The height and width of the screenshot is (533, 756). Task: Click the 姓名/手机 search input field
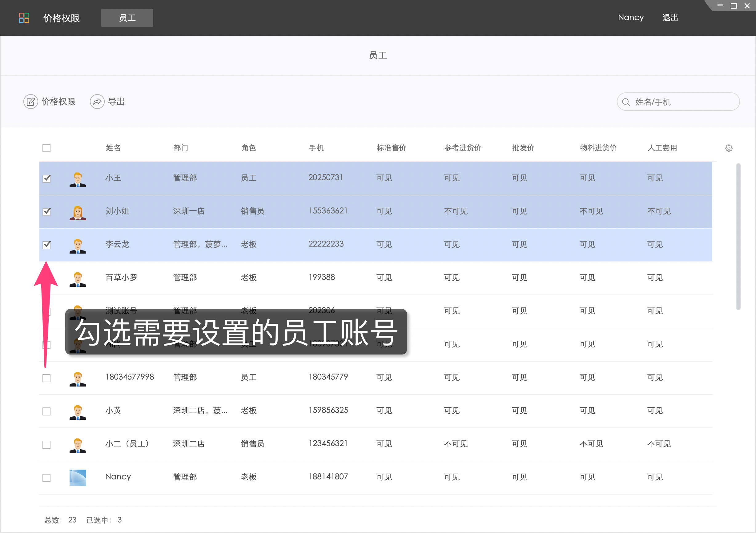pos(678,102)
